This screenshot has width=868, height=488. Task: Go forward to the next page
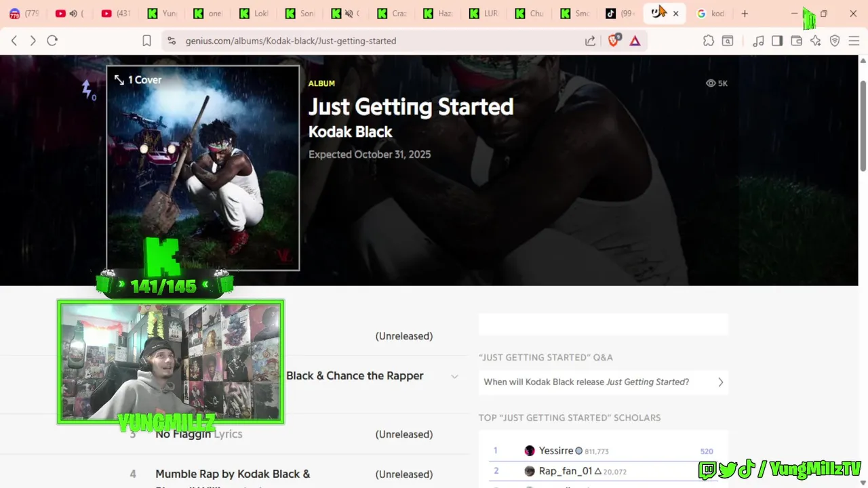(x=33, y=41)
